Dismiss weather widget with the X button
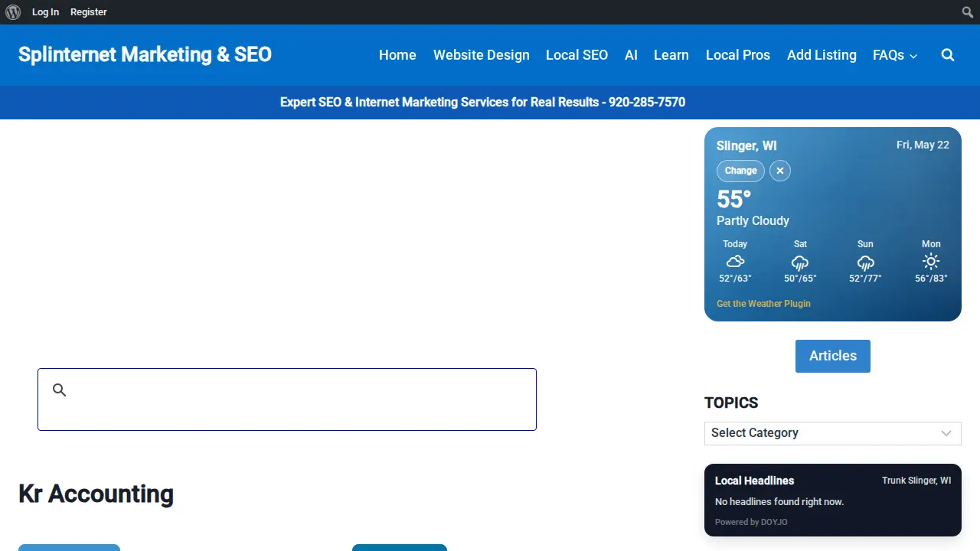This screenshot has height=551, width=980. pyautogui.click(x=780, y=171)
